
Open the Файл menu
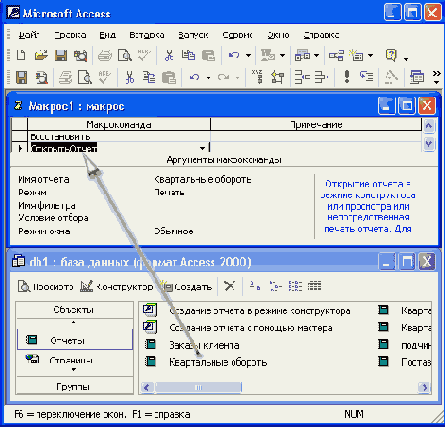pos(29,35)
